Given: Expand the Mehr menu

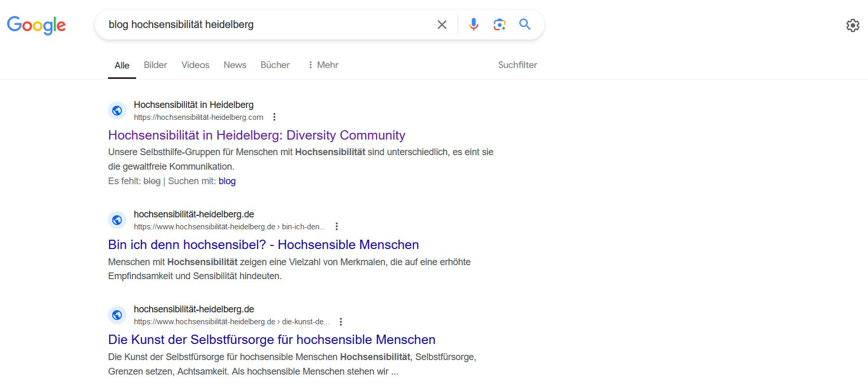Looking at the screenshot, I should coord(323,65).
